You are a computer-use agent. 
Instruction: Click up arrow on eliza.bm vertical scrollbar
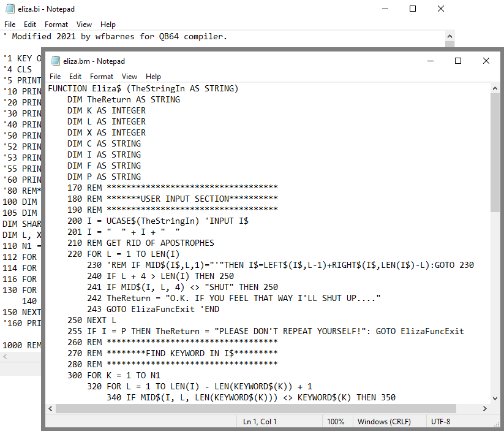click(495, 89)
